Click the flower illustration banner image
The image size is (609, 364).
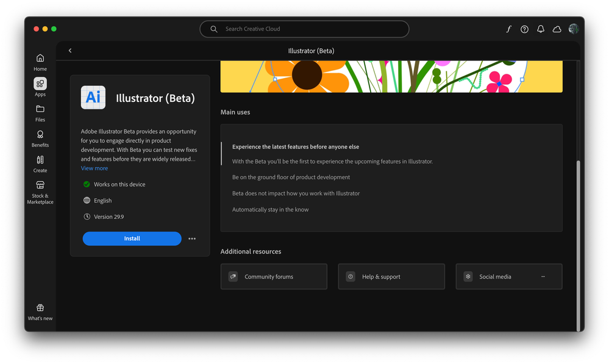click(391, 77)
